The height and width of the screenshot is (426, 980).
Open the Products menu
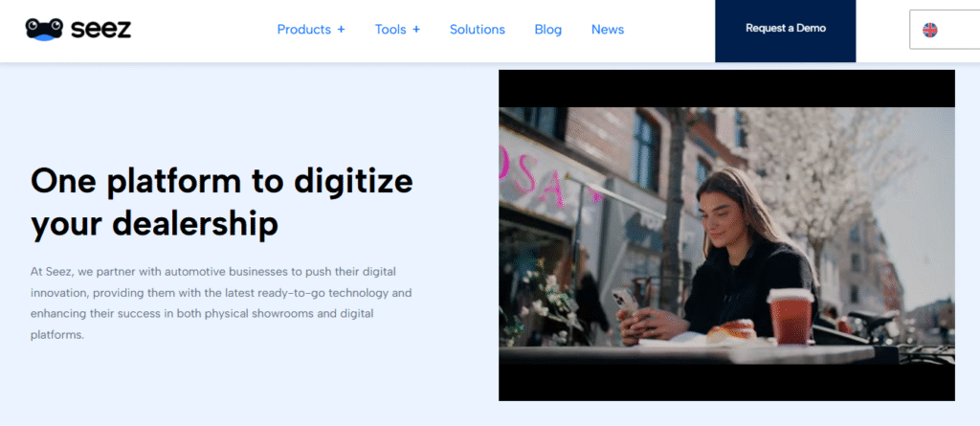pyautogui.click(x=303, y=30)
